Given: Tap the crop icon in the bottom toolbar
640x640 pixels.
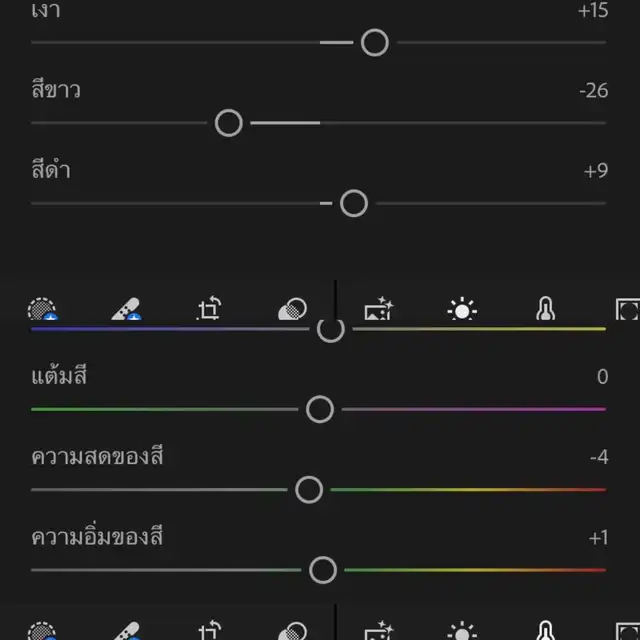Looking at the screenshot, I should [208, 631].
